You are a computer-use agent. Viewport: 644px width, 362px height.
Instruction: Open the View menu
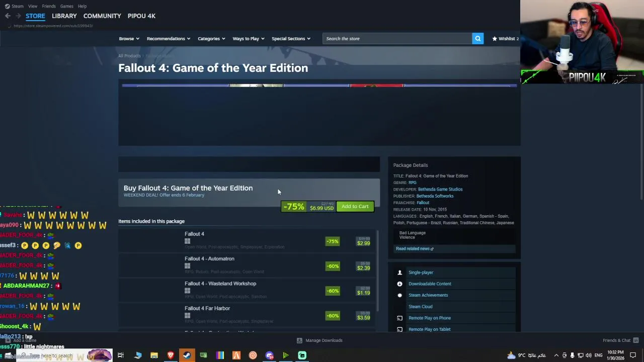33,6
